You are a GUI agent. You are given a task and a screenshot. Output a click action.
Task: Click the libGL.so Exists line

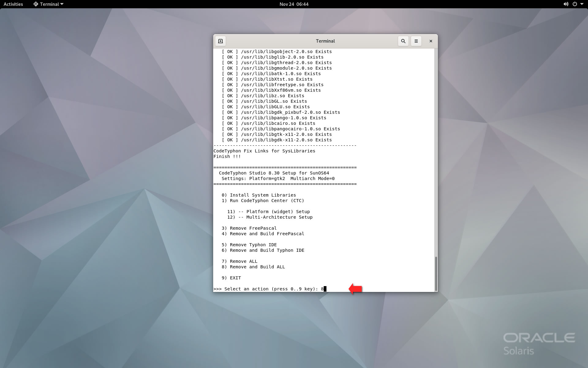(264, 101)
